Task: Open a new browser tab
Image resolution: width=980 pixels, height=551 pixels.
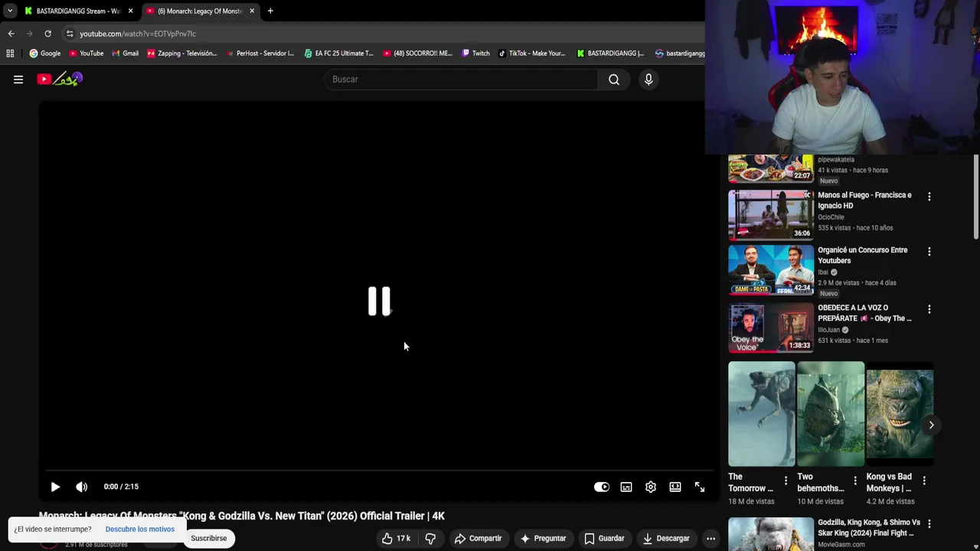Action: pos(270,11)
